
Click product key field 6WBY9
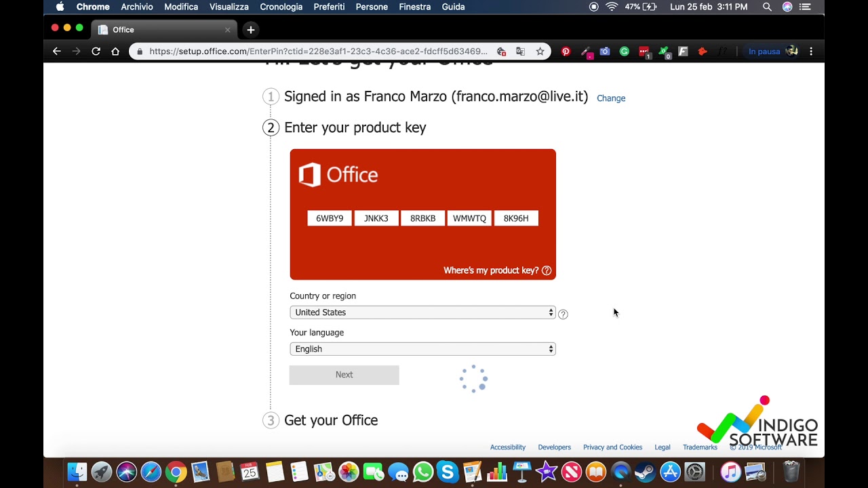tap(330, 218)
